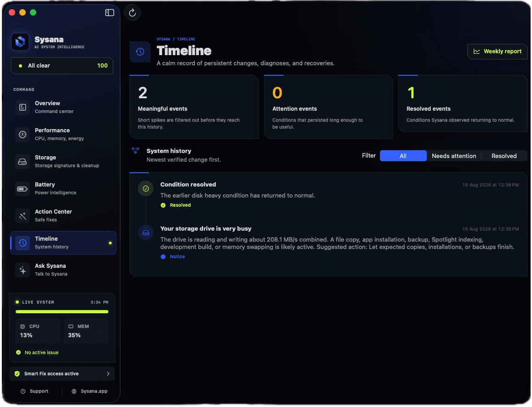Viewport: 532px width, 407px height.
Task: Click the Notice label text
Action: (177, 257)
